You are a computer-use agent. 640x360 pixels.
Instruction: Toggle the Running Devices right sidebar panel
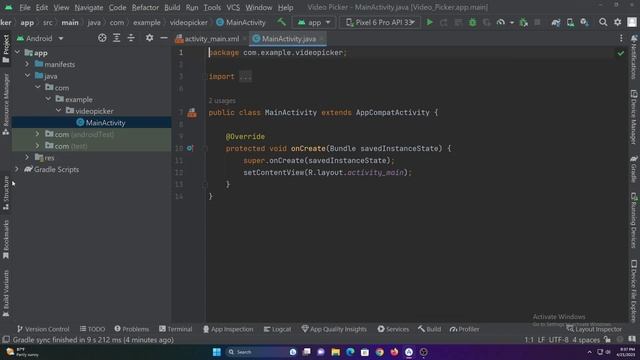pos(634,220)
